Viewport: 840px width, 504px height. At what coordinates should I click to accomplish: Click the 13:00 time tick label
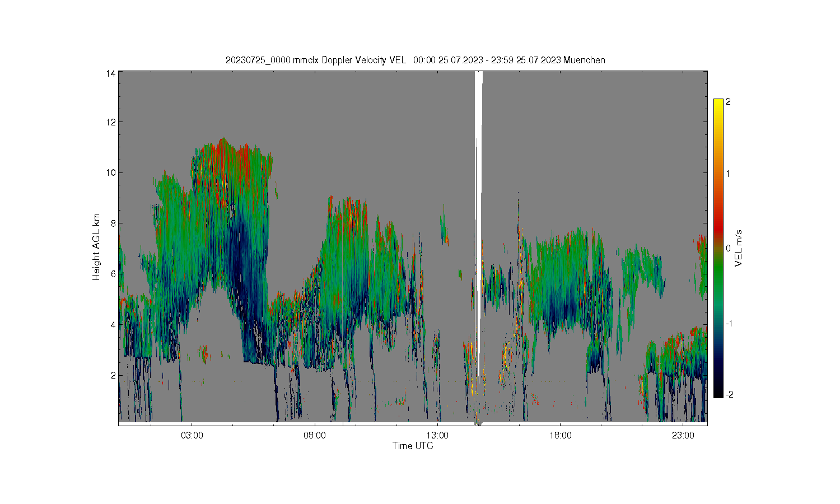coord(437,435)
